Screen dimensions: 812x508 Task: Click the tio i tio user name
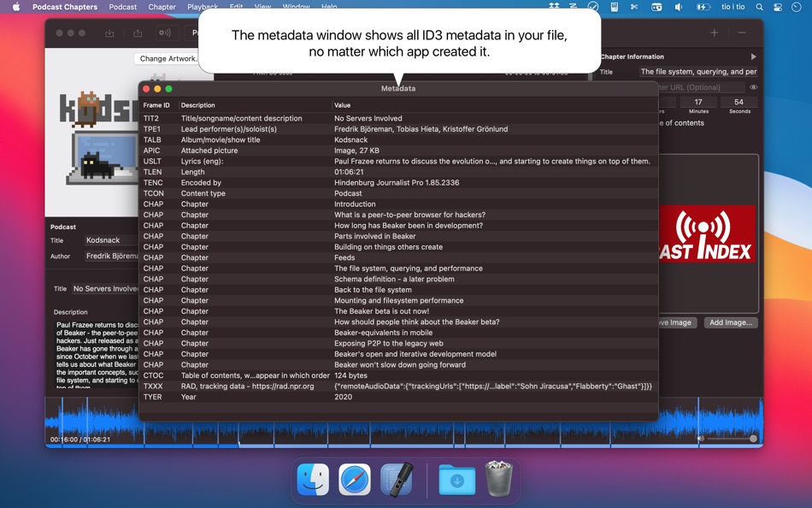(733, 7)
